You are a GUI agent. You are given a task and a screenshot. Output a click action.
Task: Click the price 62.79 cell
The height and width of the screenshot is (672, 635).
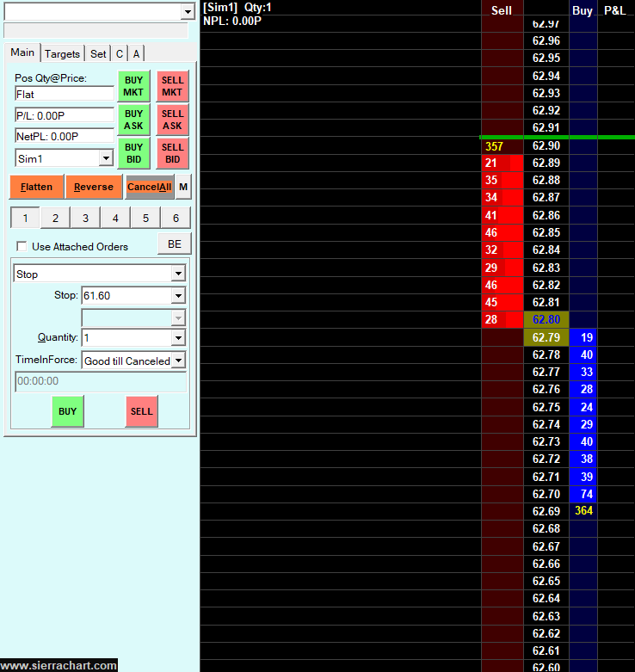(x=546, y=337)
